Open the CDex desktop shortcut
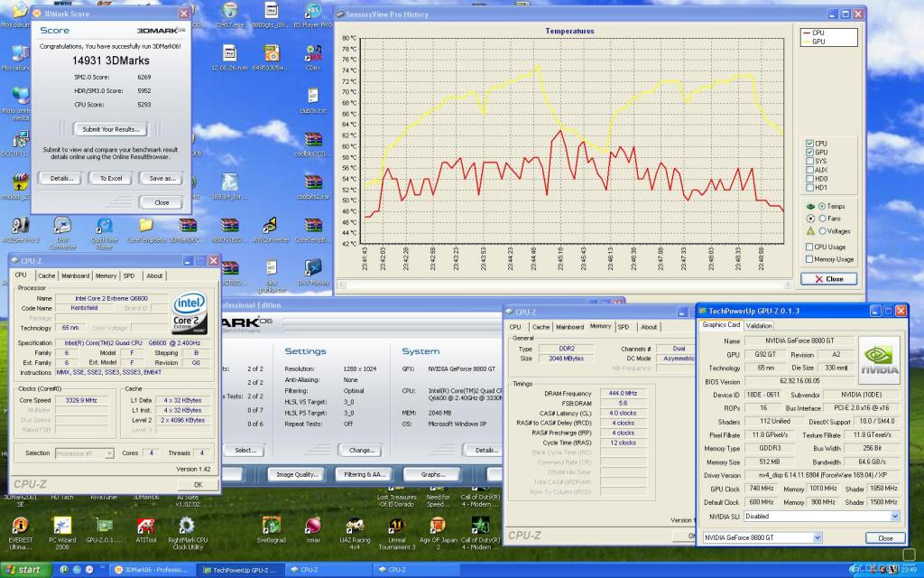This screenshot has width=924, height=578. 313,58
